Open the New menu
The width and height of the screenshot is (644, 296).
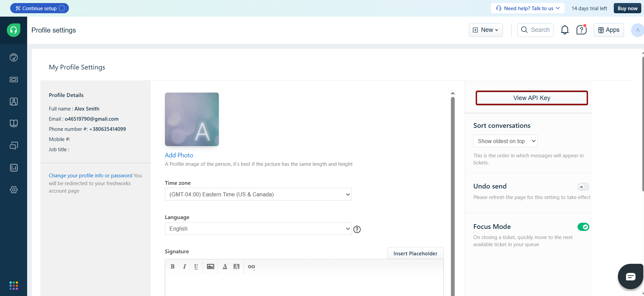click(x=486, y=30)
